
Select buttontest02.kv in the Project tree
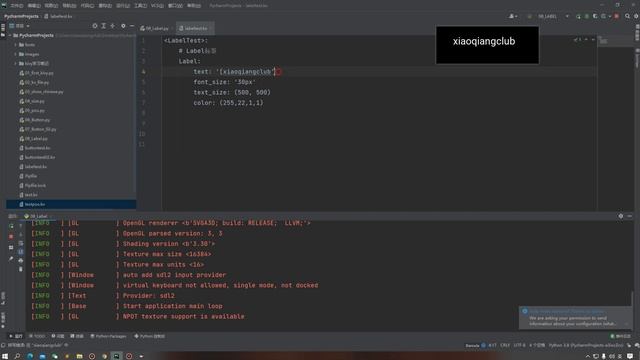pos(37,157)
